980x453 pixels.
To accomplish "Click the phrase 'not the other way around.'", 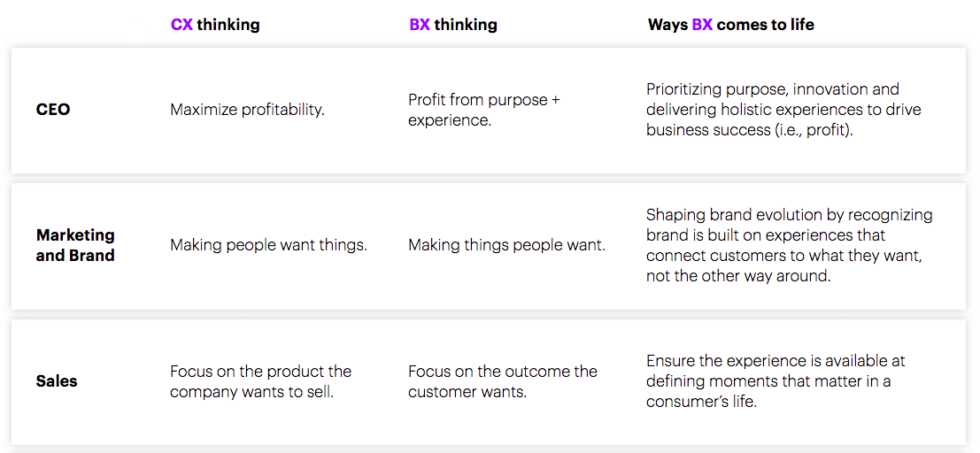I will click(x=738, y=276).
